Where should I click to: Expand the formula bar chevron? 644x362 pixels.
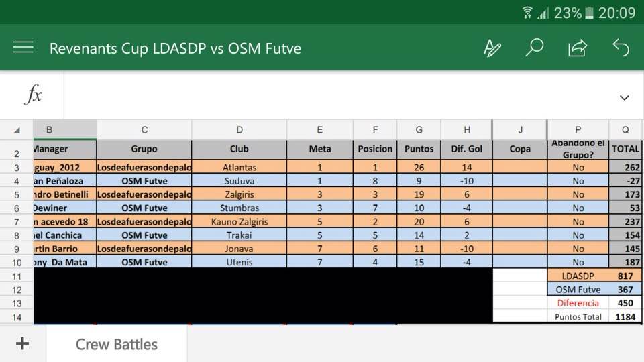pos(625,98)
